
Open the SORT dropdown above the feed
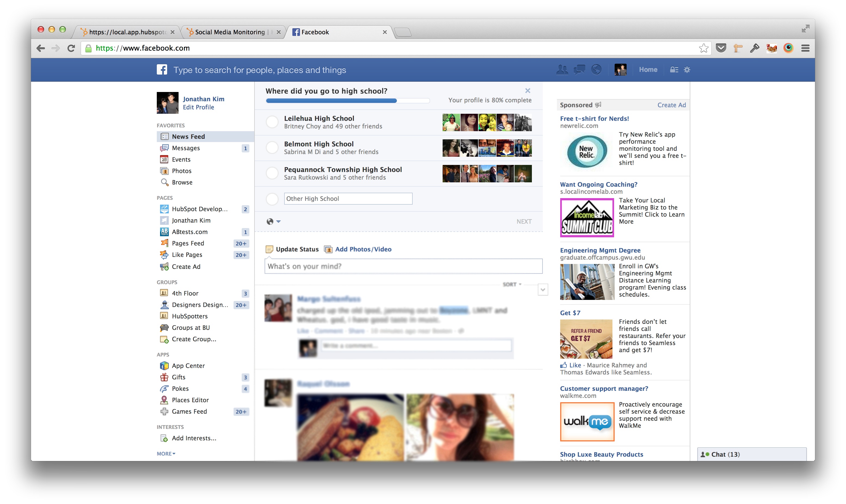coord(512,285)
